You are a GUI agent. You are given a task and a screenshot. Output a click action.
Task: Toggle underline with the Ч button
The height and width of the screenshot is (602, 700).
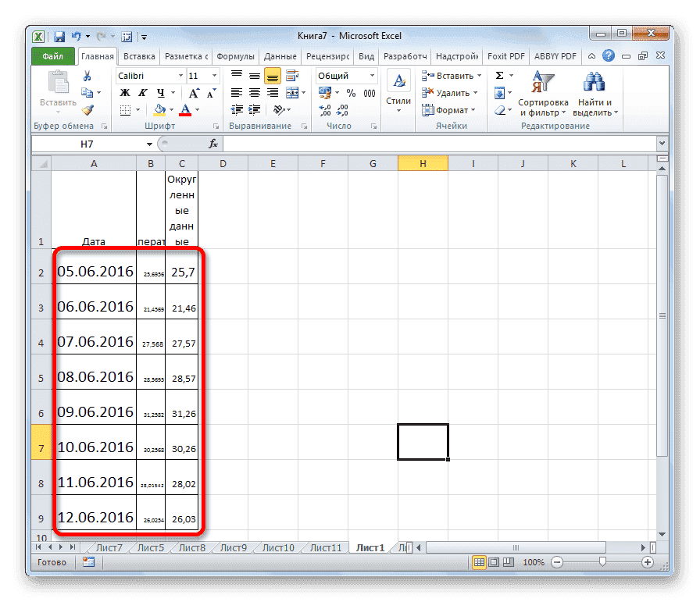click(x=161, y=91)
